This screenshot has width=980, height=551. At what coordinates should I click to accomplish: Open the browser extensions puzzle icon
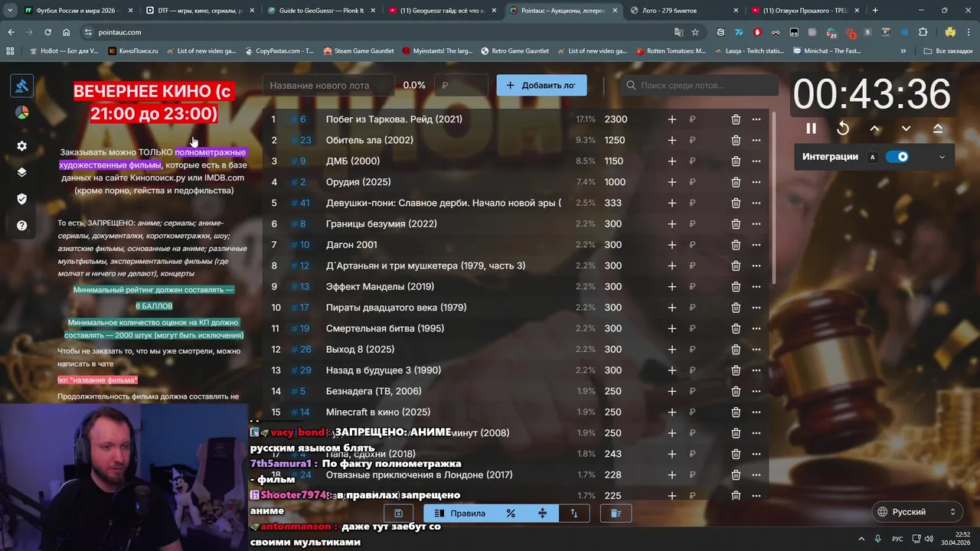(923, 32)
